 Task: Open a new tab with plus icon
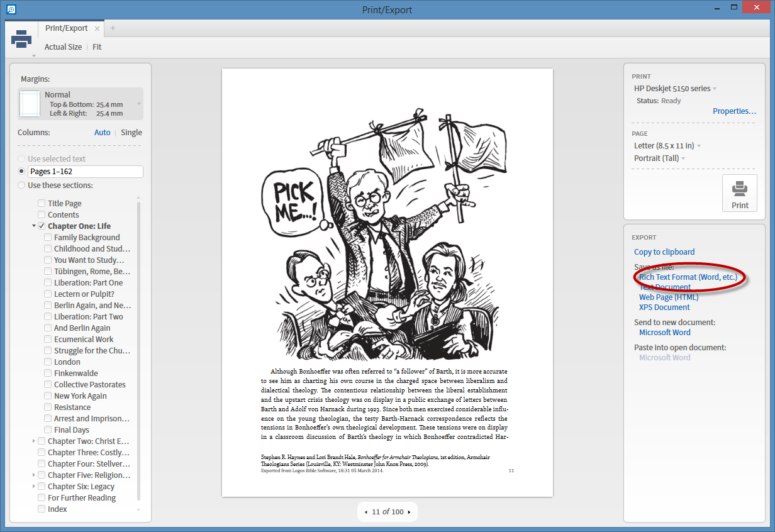point(113,28)
